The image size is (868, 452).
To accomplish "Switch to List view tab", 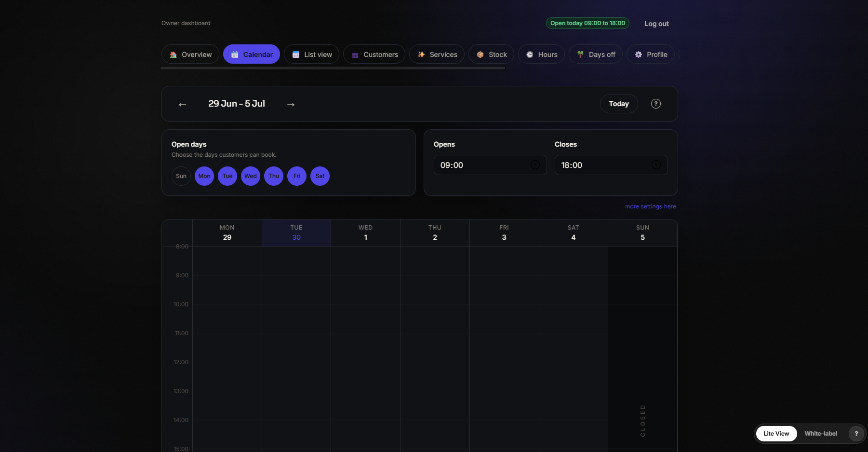I will [x=311, y=55].
